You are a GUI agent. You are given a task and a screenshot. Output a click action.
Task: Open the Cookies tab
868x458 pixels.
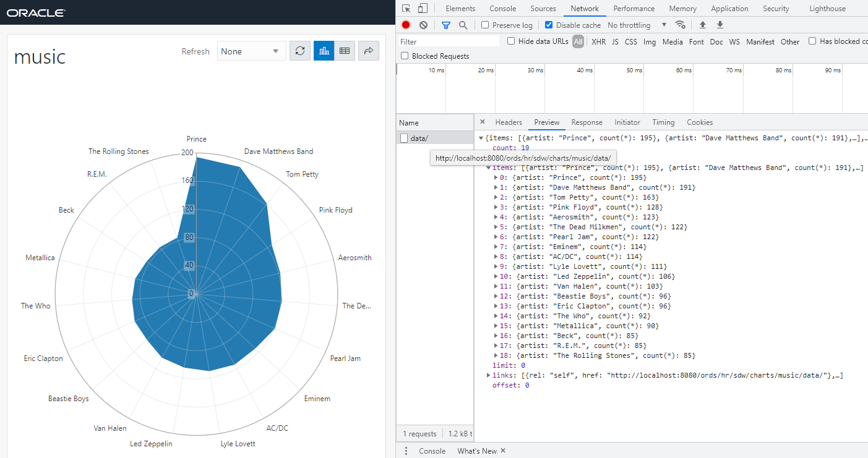[x=700, y=122]
